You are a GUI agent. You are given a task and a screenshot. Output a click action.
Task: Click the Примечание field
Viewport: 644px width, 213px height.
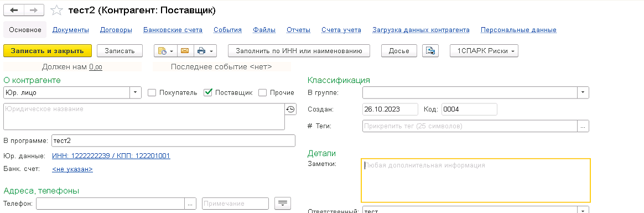click(235, 204)
